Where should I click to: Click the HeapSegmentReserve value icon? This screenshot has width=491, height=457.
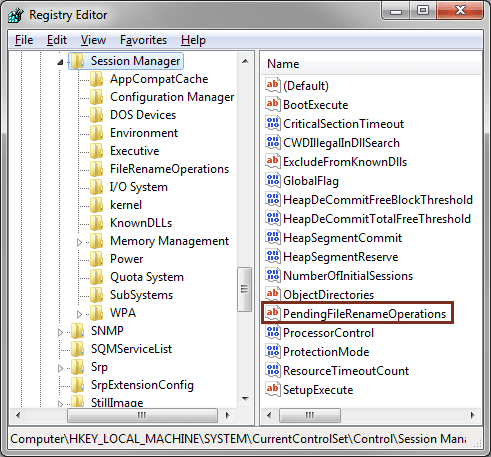272,256
